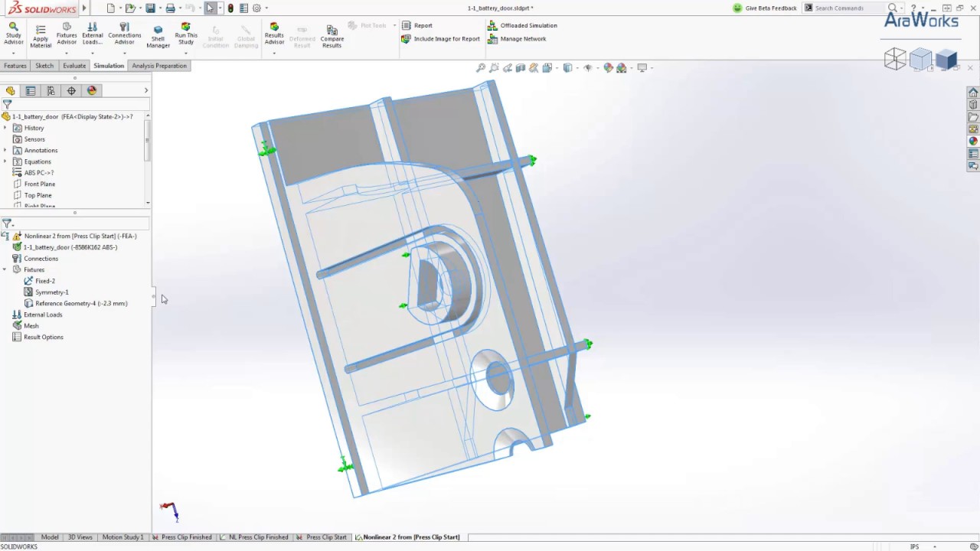
Task: Open Appearances task pane icon
Action: [x=973, y=142]
